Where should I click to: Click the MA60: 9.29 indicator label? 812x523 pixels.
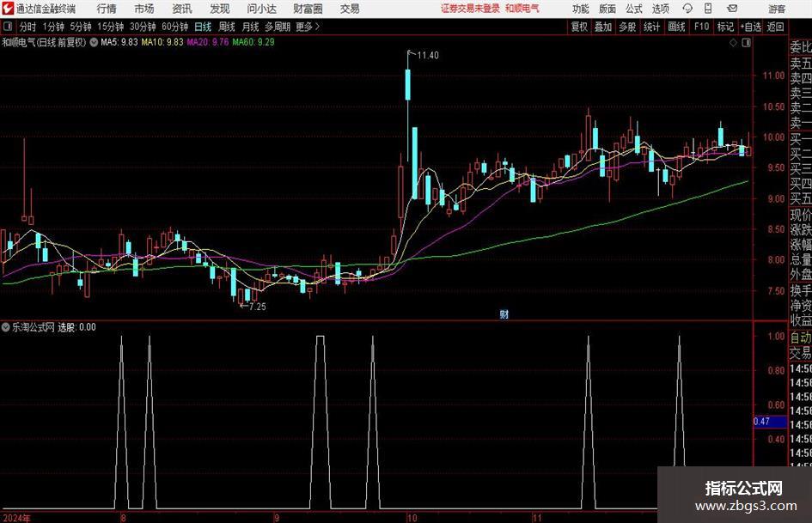point(253,42)
